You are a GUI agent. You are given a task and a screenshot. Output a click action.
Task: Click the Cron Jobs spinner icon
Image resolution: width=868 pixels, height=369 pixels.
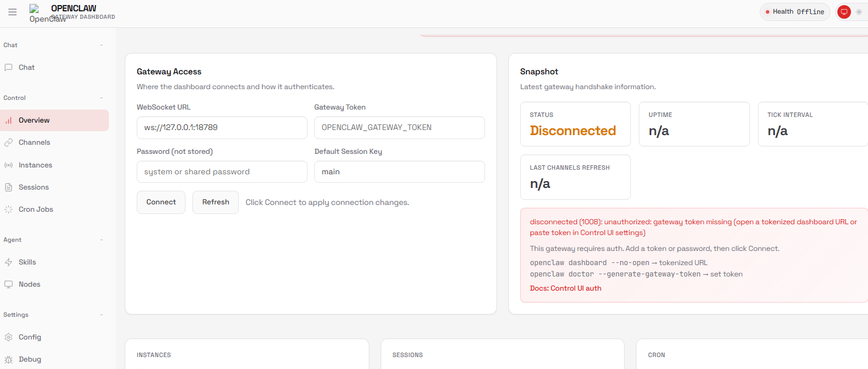[9, 209]
